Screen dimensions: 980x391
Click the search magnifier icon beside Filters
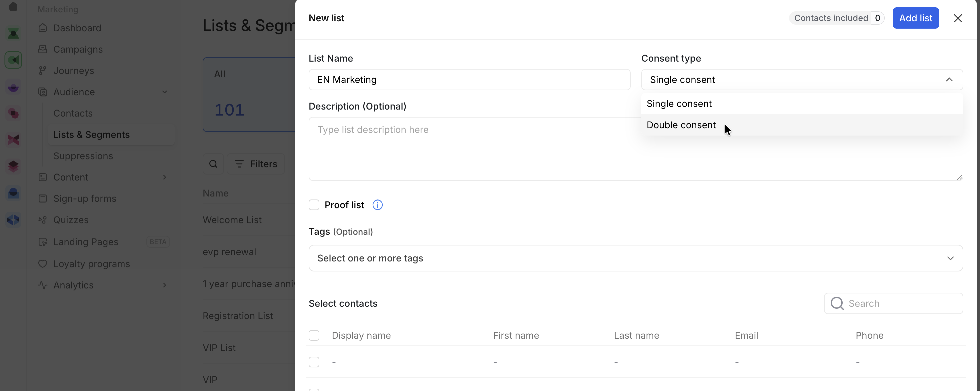pyautogui.click(x=213, y=164)
